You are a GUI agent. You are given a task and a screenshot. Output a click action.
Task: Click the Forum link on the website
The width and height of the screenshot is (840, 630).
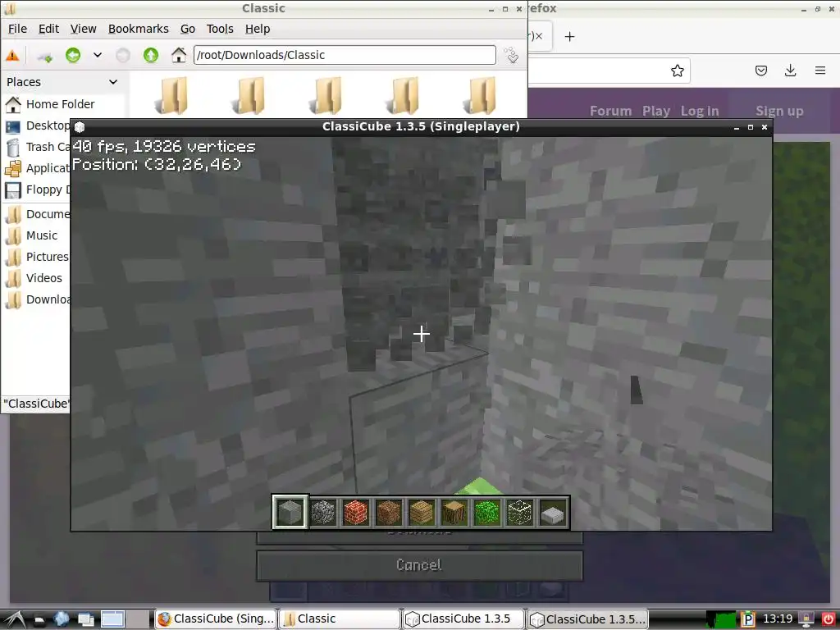(x=610, y=111)
